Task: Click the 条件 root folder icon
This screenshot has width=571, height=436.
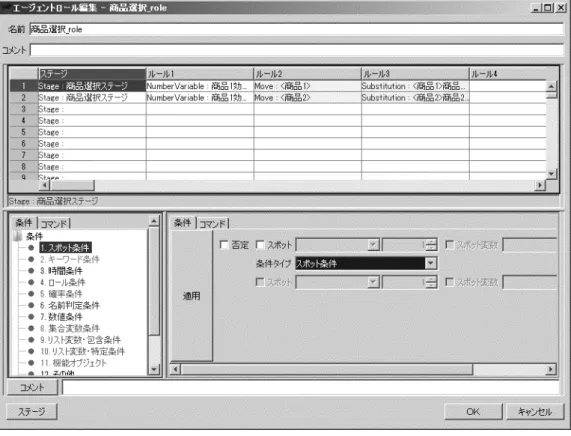Action: (x=17, y=236)
